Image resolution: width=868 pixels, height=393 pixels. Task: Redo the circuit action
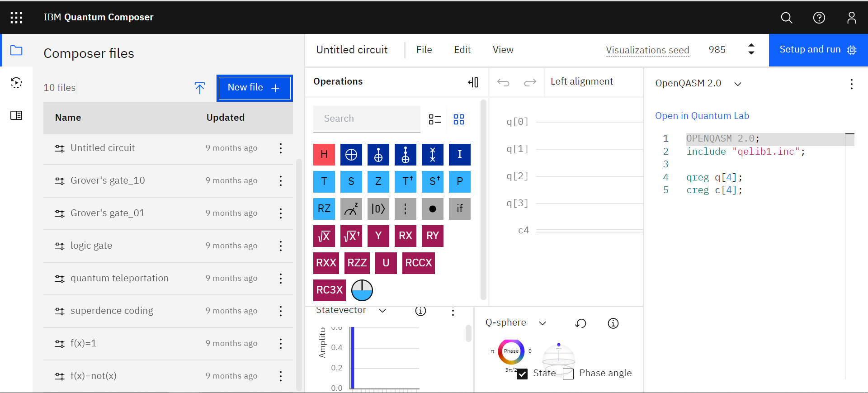click(x=530, y=82)
